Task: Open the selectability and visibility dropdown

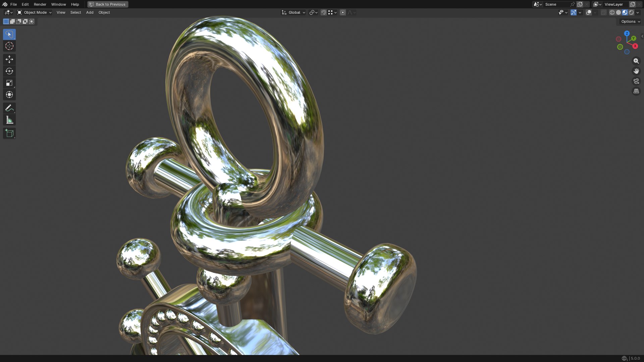Action: [x=563, y=12]
